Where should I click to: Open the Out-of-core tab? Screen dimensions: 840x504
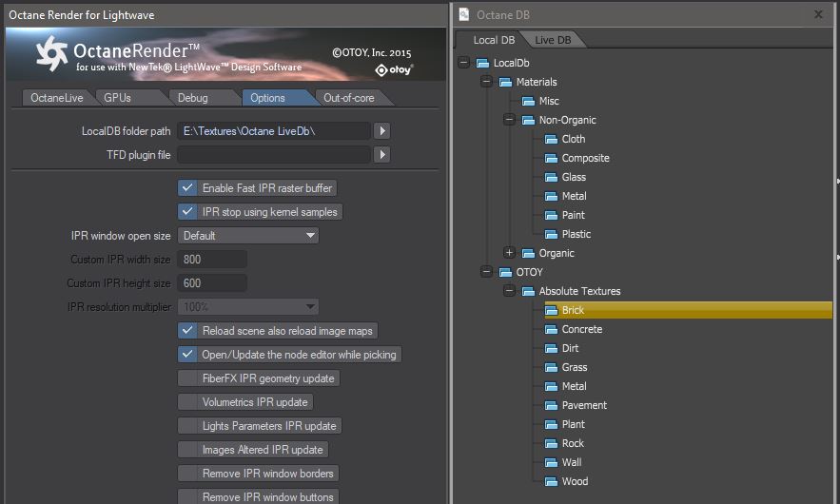click(349, 98)
